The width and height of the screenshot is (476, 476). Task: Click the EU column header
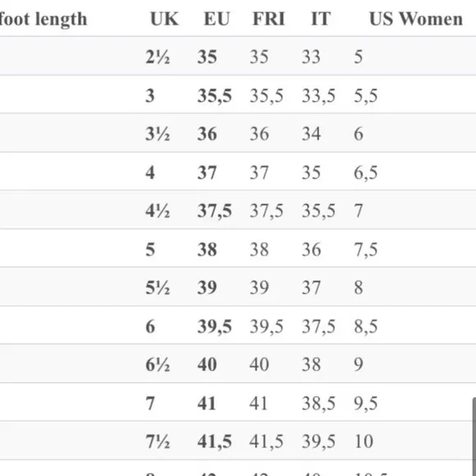coord(217,19)
